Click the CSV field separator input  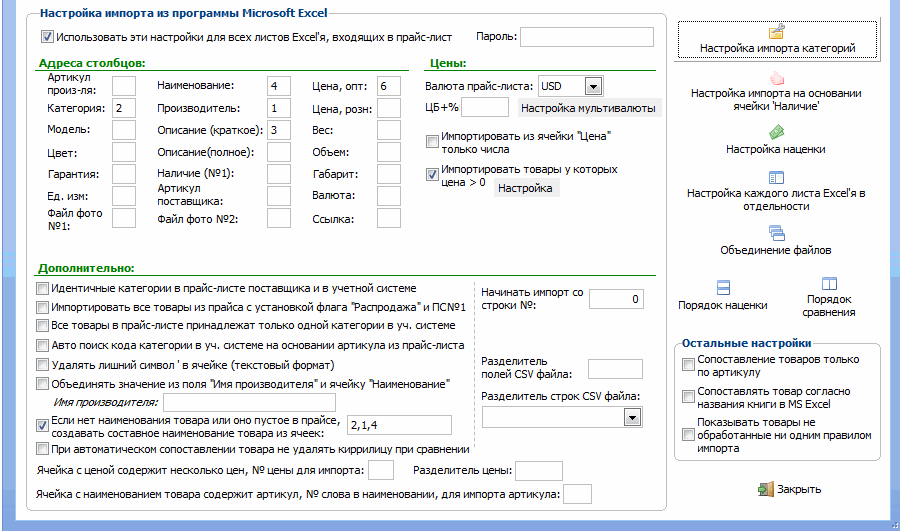click(x=615, y=369)
